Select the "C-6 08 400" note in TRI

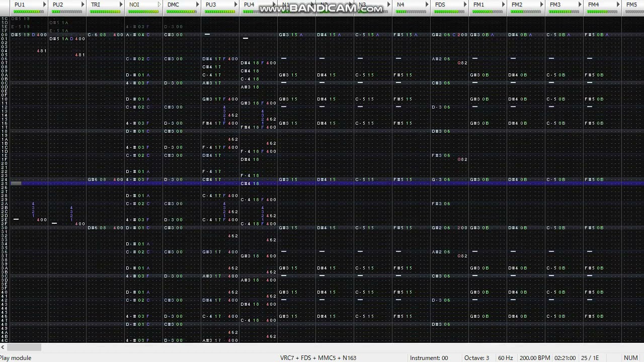(105, 35)
